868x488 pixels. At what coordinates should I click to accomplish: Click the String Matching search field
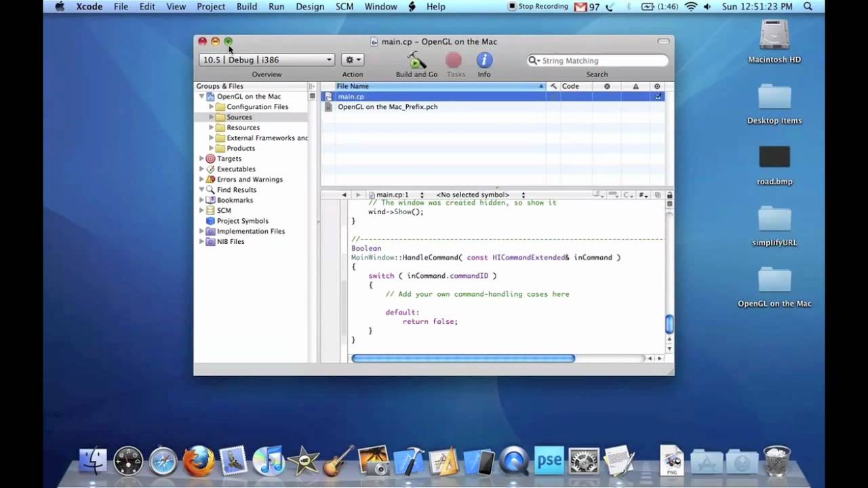click(597, 60)
